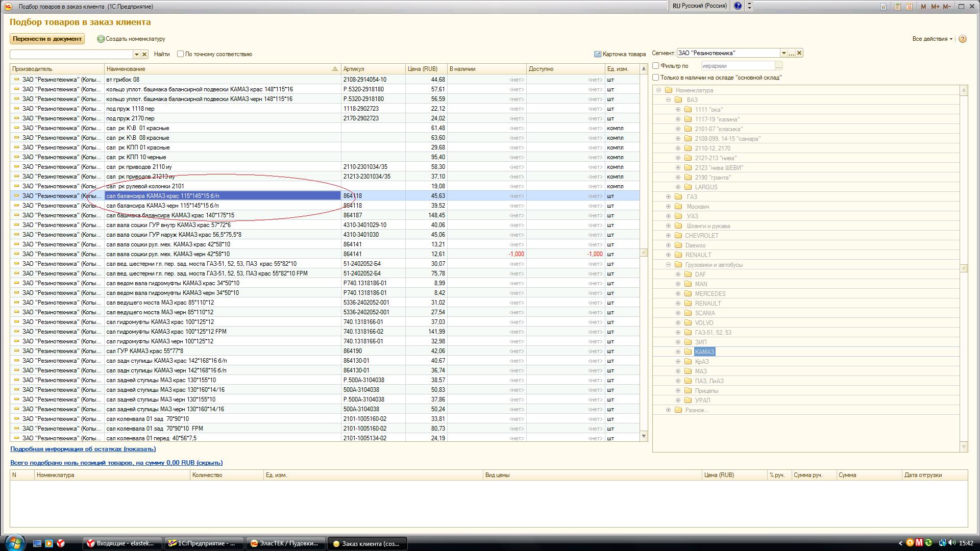Open the calculator icon in title bar
Screen dimensions: 980x551
897,7
